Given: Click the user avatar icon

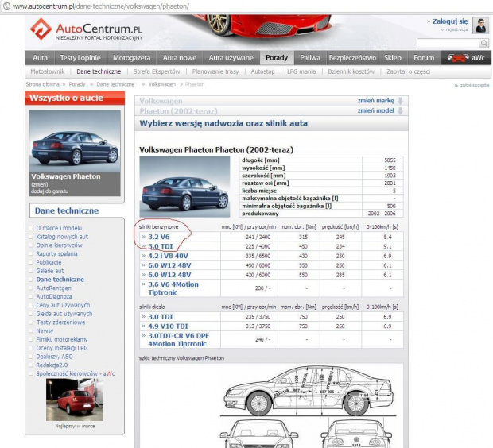Looking at the screenshot, I should tap(481, 25).
